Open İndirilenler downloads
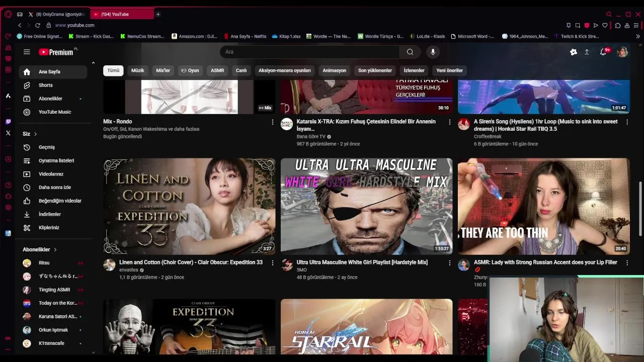 pyautogui.click(x=53, y=214)
